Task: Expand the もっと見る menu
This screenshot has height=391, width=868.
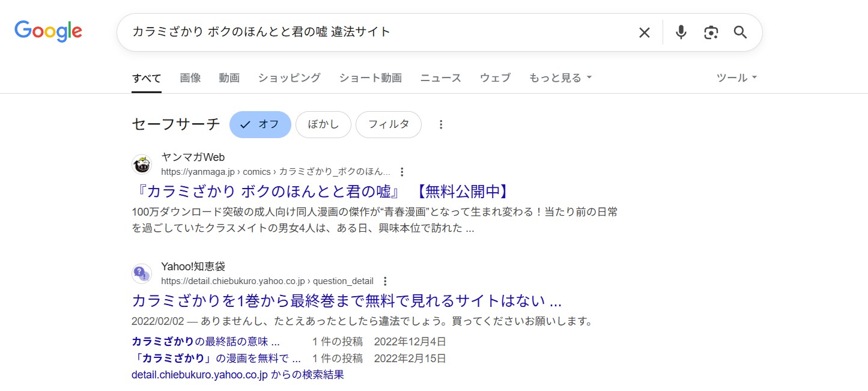Action: point(559,77)
